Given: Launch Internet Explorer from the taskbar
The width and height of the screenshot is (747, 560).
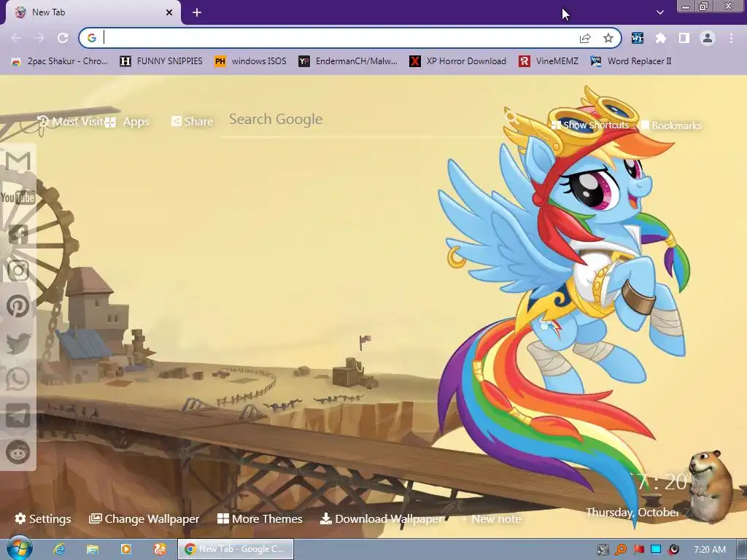Looking at the screenshot, I should point(58,549).
